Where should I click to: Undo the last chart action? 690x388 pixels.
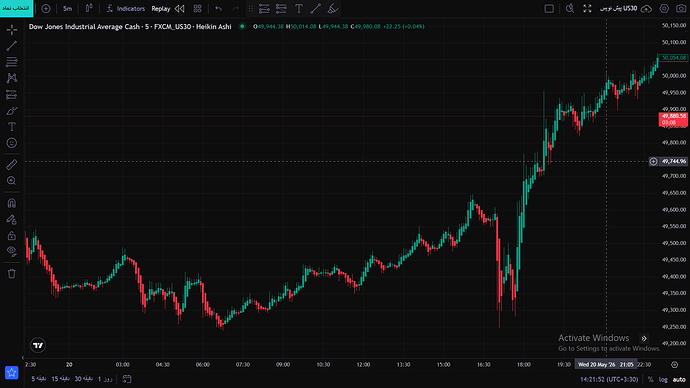(219, 9)
